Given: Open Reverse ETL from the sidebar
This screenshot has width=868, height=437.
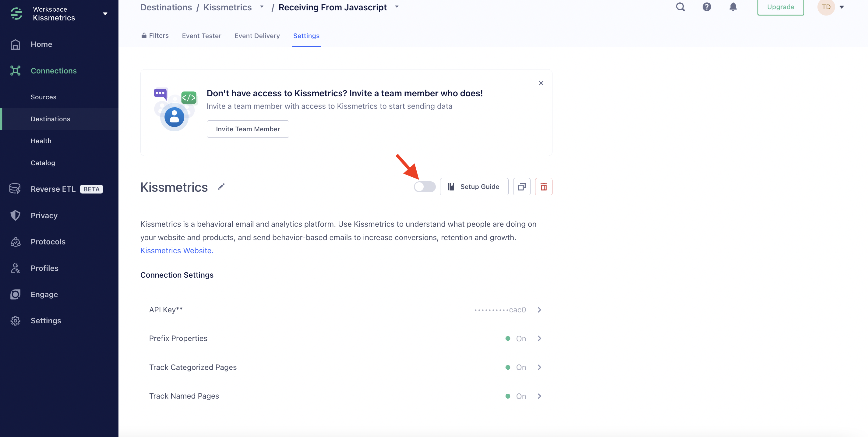Looking at the screenshot, I should coord(53,189).
